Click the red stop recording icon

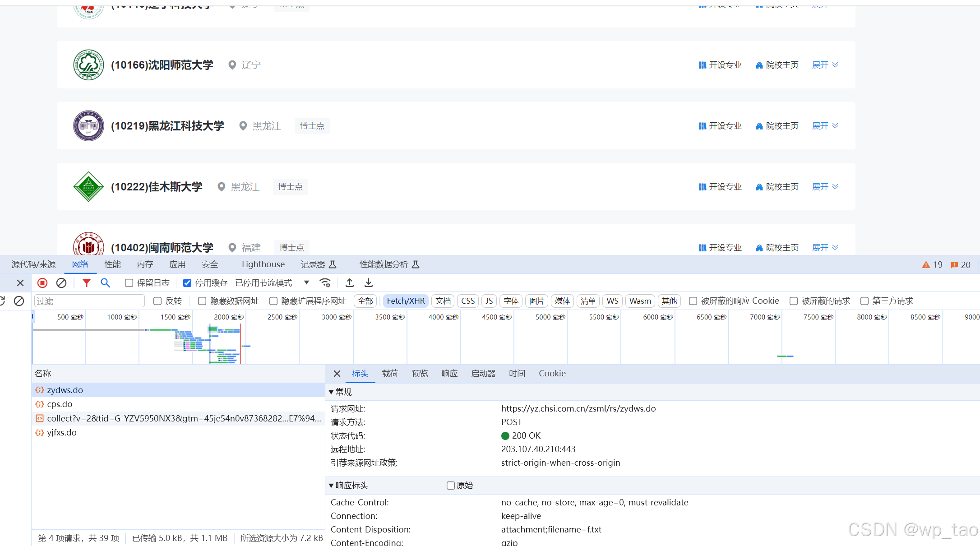click(x=42, y=283)
